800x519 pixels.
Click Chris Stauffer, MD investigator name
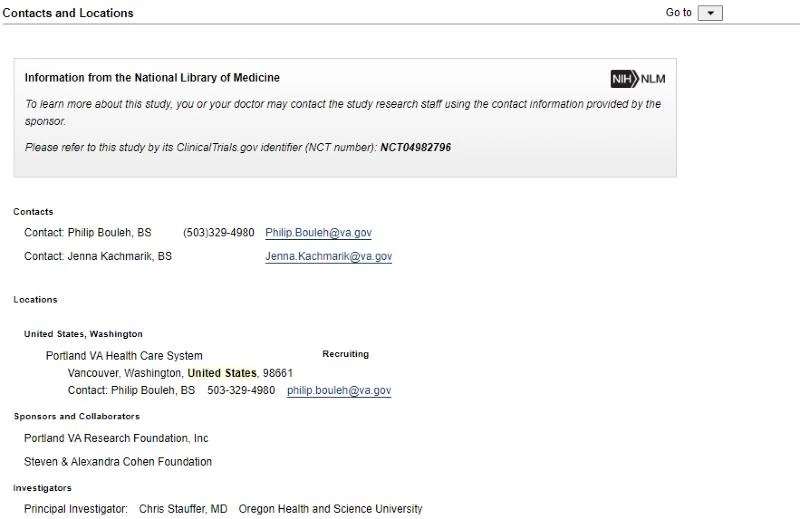pyautogui.click(x=183, y=509)
